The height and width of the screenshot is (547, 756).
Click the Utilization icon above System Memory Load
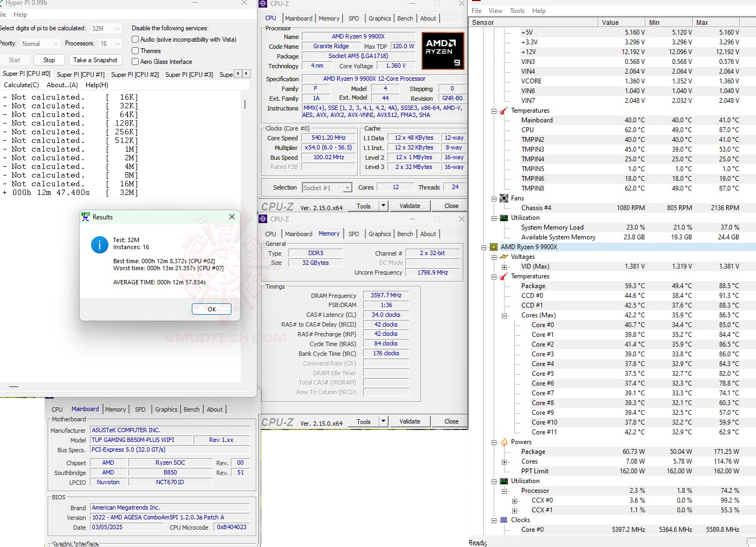coord(503,218)
